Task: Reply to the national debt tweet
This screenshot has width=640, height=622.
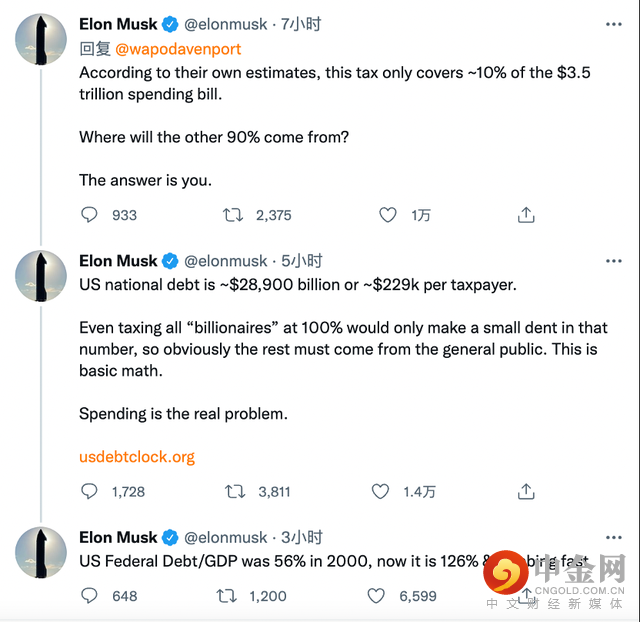Action: pyautogui.click(x=89, y=491)
